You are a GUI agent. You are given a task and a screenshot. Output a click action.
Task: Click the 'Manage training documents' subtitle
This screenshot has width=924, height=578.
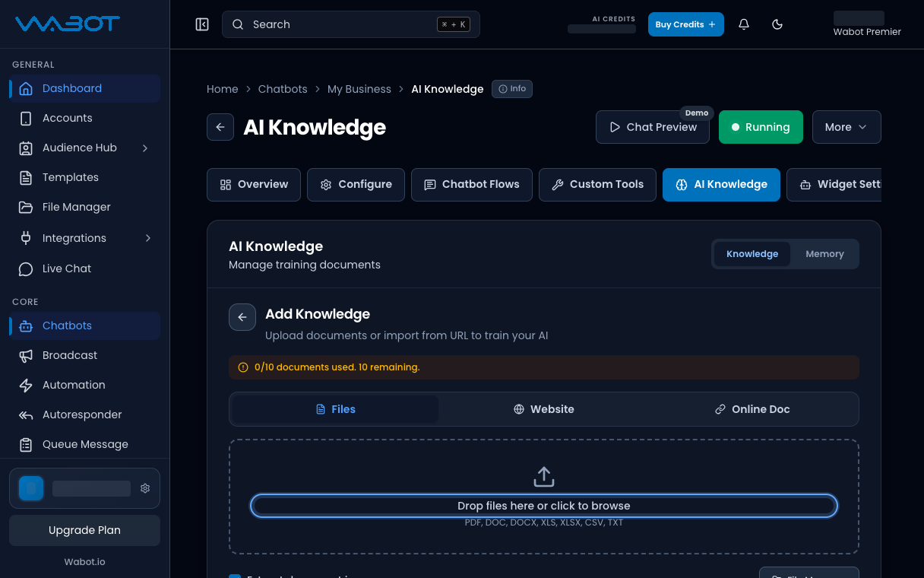coord(305,265)
